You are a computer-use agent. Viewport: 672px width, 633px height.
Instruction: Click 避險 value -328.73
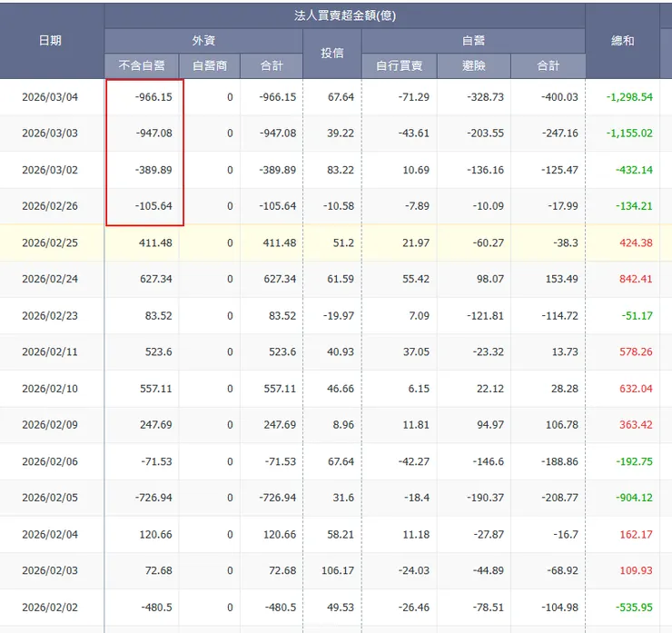(x=485, y=97)
